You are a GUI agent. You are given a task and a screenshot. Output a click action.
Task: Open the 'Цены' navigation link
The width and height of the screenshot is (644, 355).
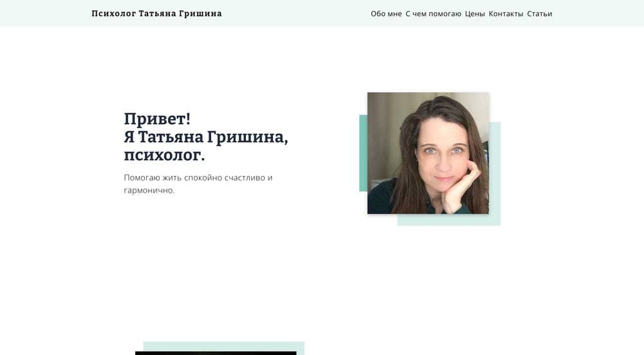[x=475, y=14]
